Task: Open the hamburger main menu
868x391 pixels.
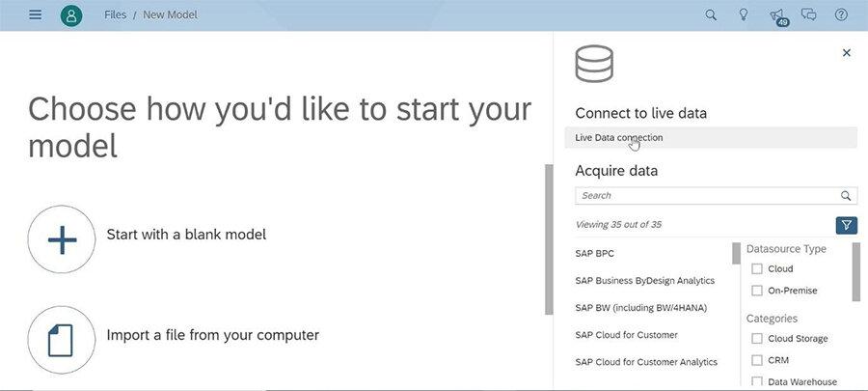Action: [x=36, y=15]
